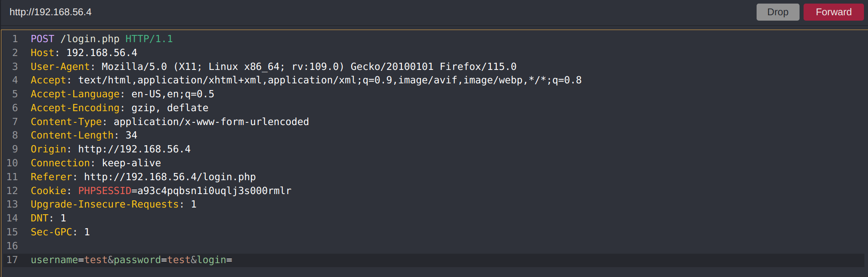The height and width of the screenshot is (277, 868).
Task: Place cursor on the POST method
Action: click(42, 39)
